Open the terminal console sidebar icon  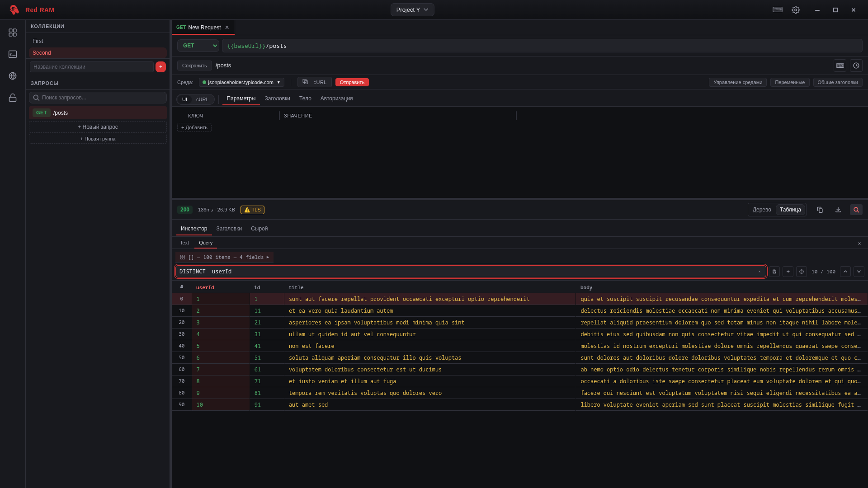[x=13, y=54]
